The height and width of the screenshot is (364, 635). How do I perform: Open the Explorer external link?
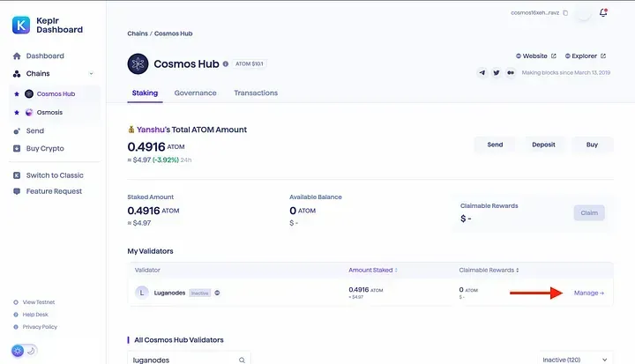point(586,56)
